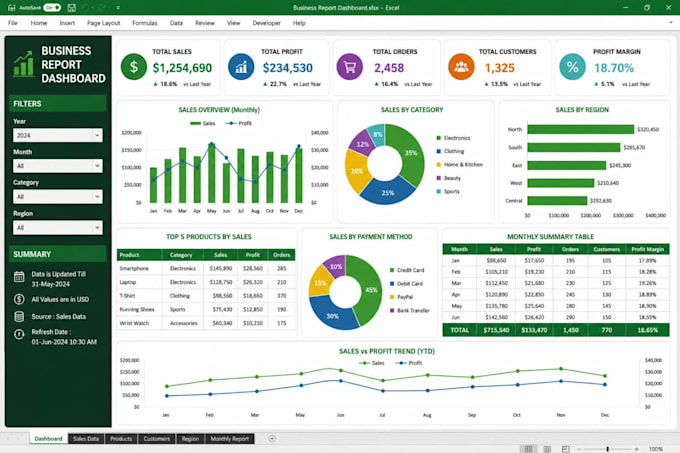Click the Bank Transfer legend entry
680x453 pixels.
click(x=410, y=310)
